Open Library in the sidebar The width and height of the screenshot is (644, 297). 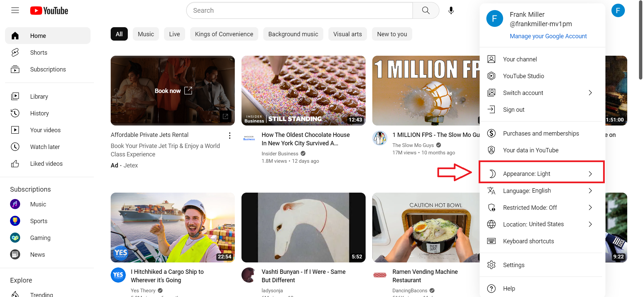coord(48,96)
